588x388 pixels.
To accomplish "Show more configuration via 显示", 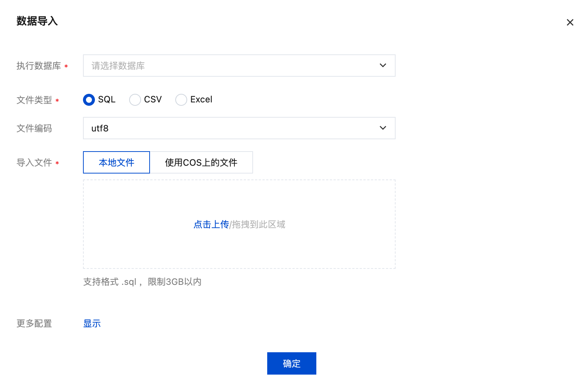I will (92, 324).
